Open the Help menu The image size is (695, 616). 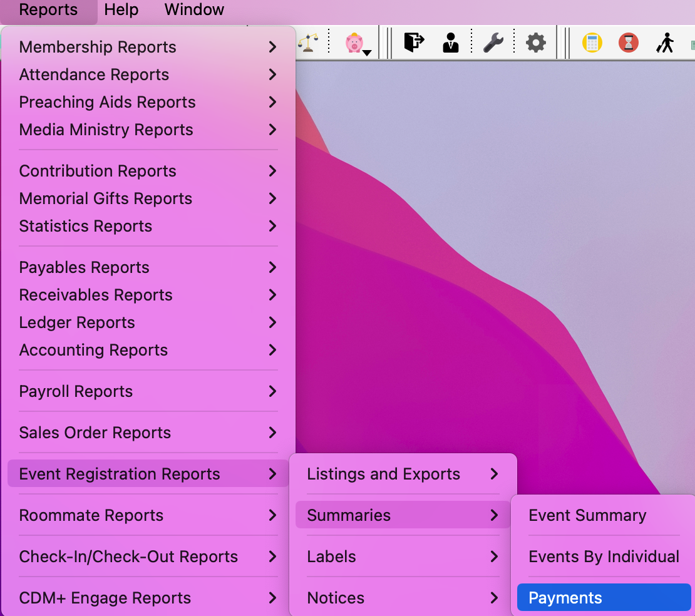(x=121, y=10)
